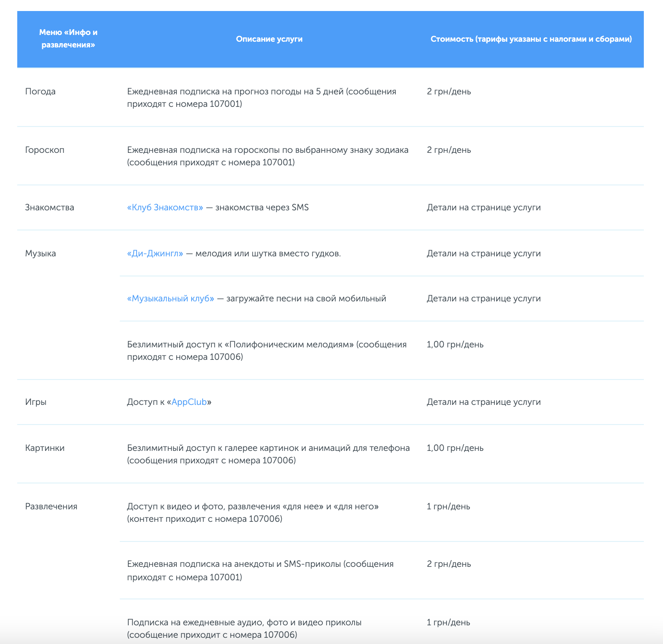Click the анекдоты и SMS-приколы description
663x644 pixels.
[260, 570]
